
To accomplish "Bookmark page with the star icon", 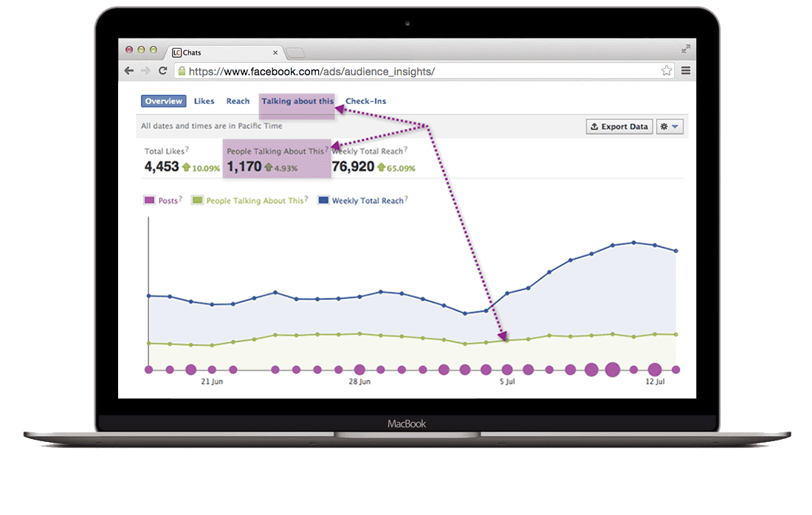I will click(x=667, y=71).
